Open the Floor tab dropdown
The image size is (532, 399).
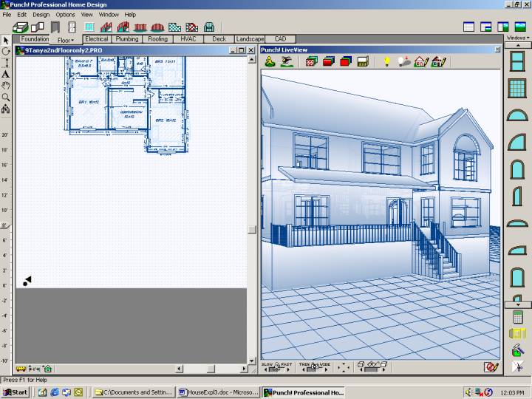[66, 40]
